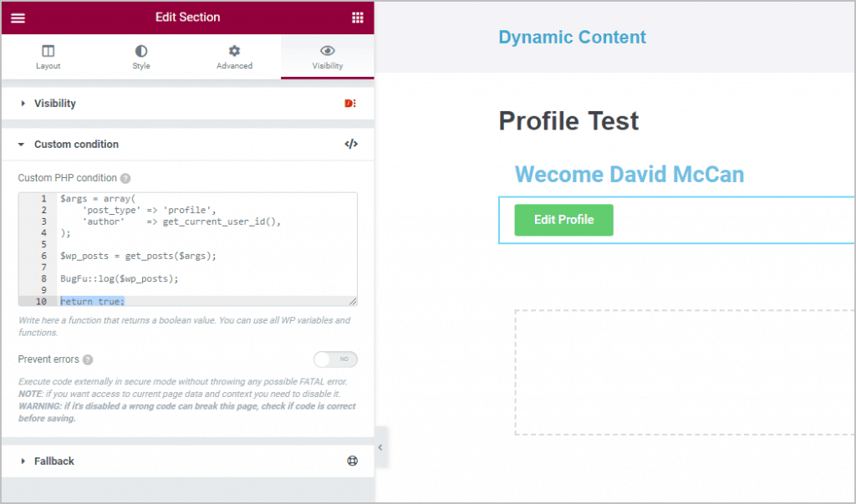
Task: Click the $wp_posts = get_posts($args); line
Action: coord(138,256)
